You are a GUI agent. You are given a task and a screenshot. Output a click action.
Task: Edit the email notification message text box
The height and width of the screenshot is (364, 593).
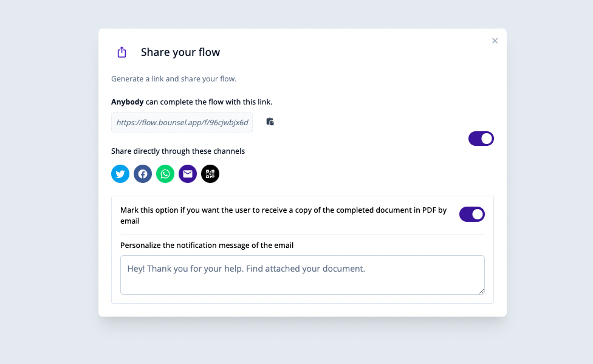pyautogui.click(x=303, y=275)
